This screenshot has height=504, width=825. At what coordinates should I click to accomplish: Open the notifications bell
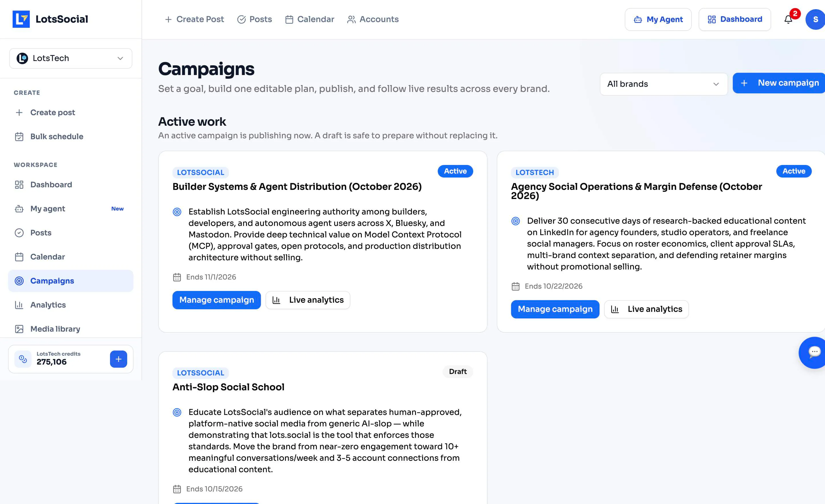pos(788,19)
